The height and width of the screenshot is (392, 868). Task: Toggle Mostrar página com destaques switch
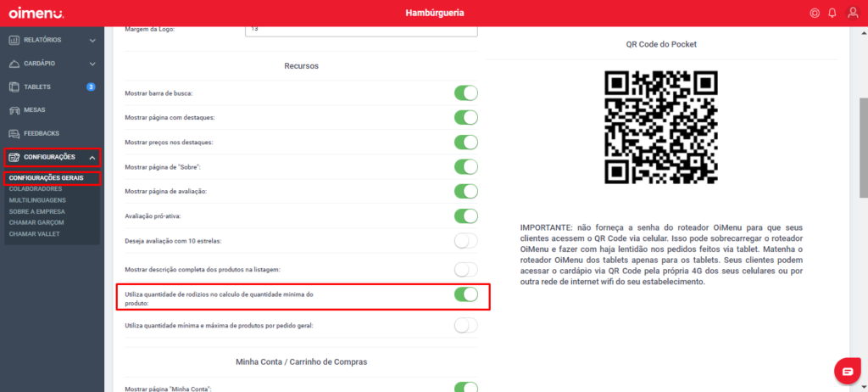(465, 118)
